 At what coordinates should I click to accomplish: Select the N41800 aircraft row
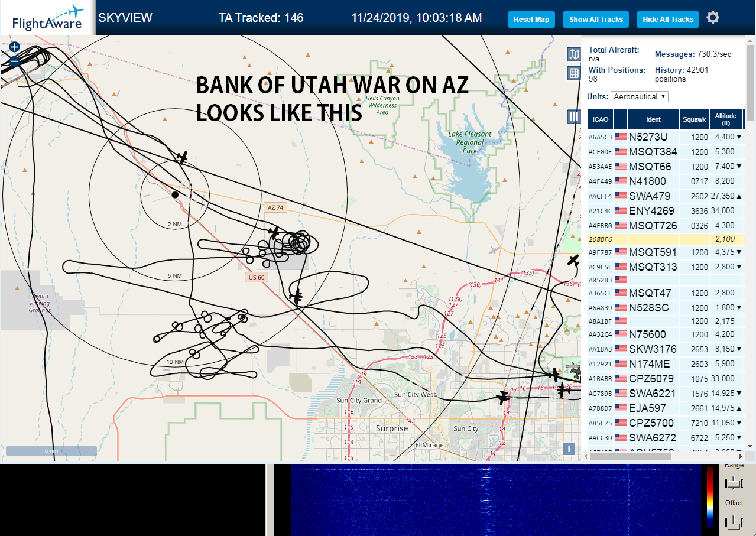click(666, 181)
